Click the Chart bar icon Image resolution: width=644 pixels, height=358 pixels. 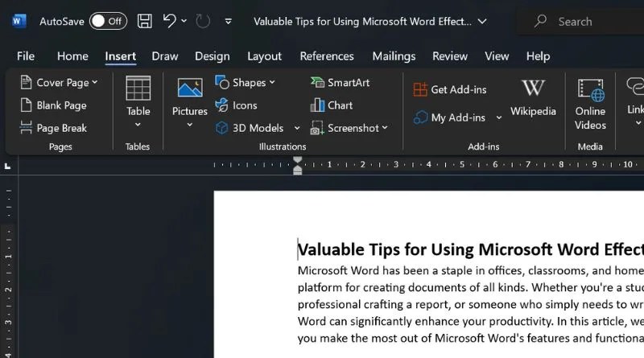point(317,105)
